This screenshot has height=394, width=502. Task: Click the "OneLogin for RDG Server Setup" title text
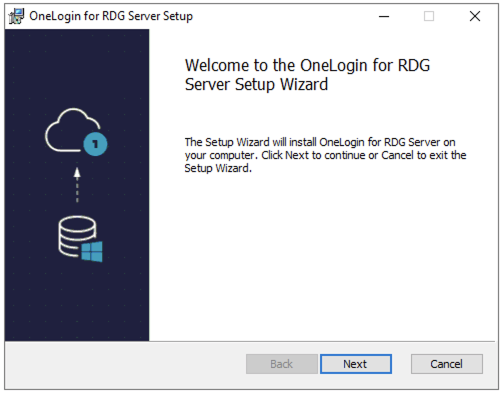111,16
